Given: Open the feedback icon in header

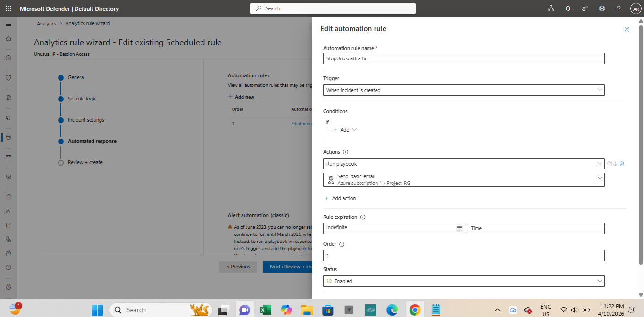Looking at the screenshot, I should tap(585, 8).
